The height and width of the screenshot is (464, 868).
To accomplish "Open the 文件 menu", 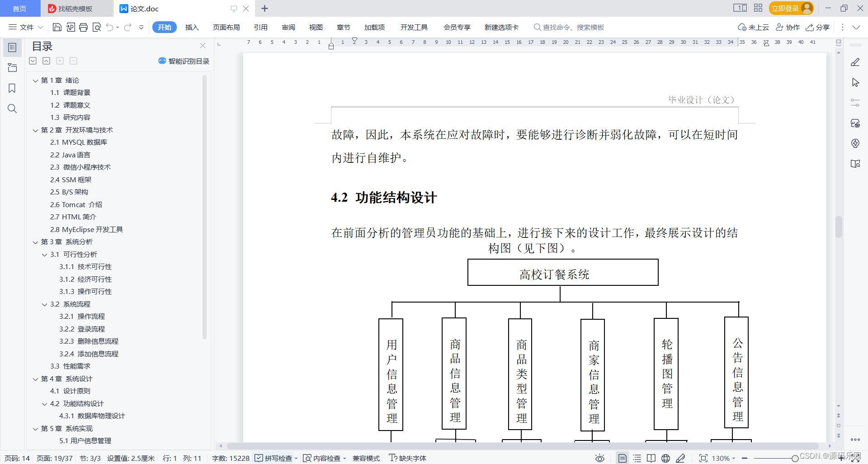I will (26, 27).
